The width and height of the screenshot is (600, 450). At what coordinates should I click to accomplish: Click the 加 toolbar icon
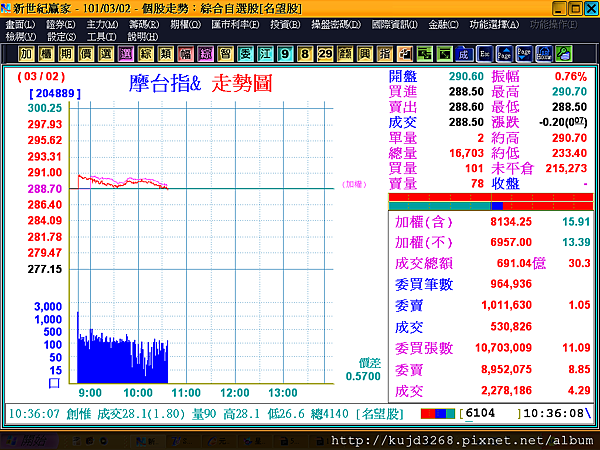pyautogui.click(x=26, y=54)
